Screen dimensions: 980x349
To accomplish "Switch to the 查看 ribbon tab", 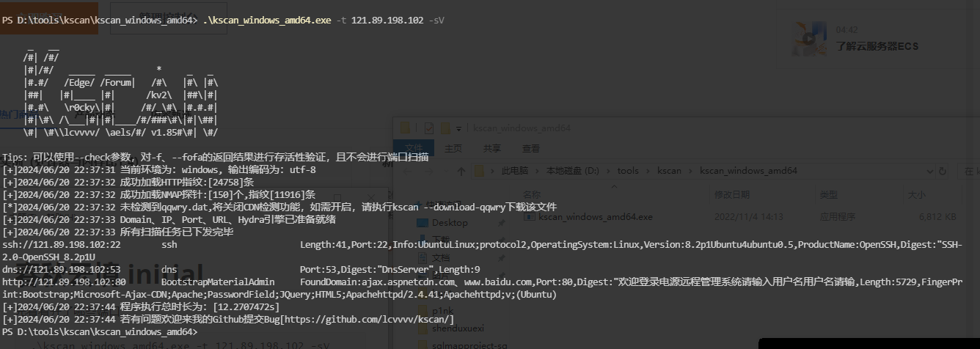I will [x=531, y=148].
